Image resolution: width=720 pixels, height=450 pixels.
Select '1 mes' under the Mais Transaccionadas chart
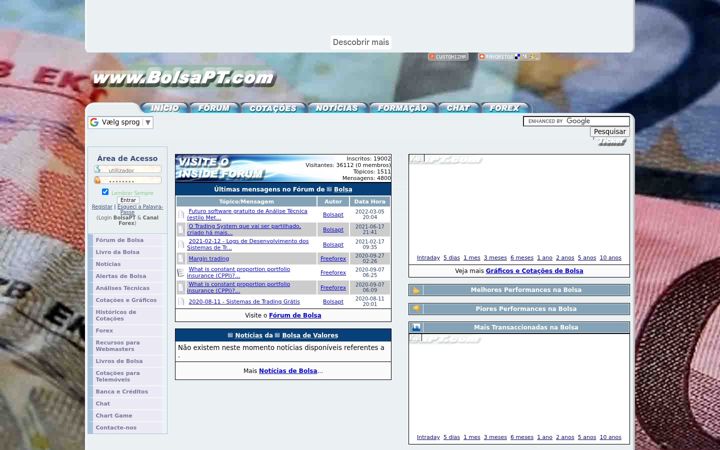click(x=472, y=438)
